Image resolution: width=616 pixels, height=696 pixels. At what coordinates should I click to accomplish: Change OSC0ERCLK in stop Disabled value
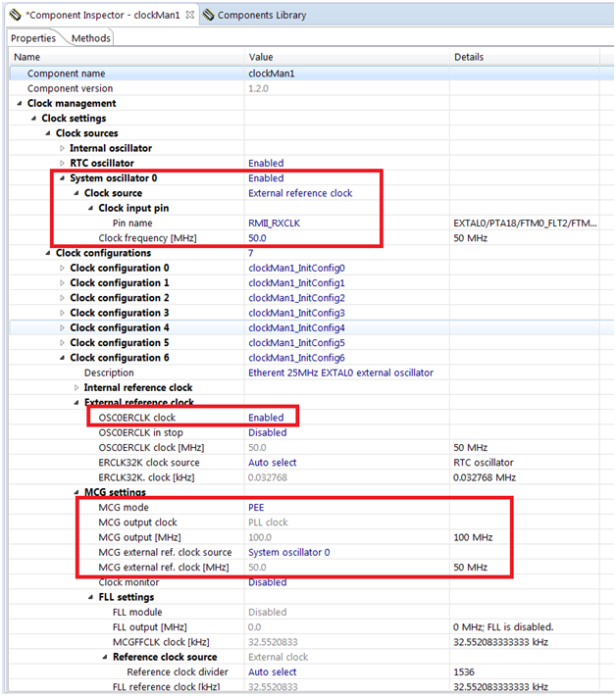point(268,432)
